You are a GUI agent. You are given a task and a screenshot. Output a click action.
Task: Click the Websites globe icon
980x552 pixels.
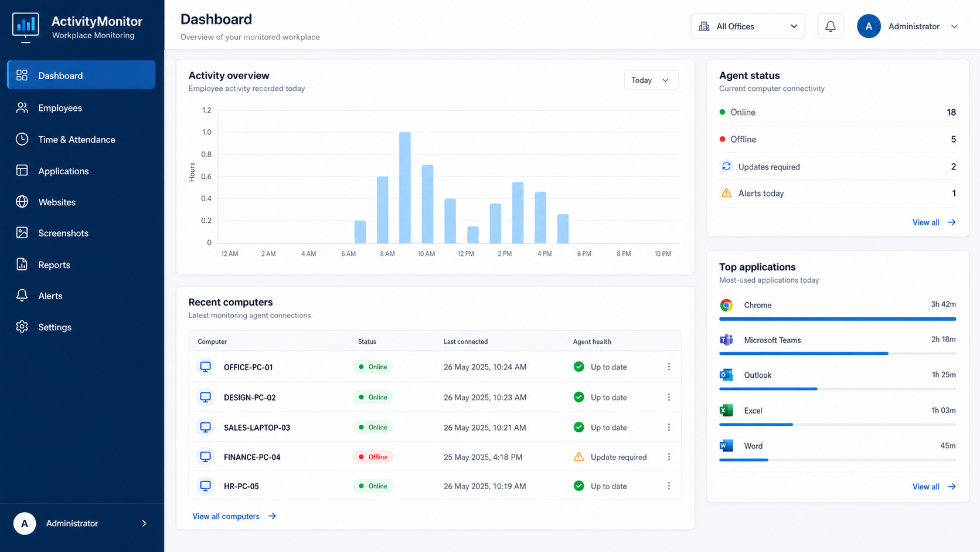point(22,202)
